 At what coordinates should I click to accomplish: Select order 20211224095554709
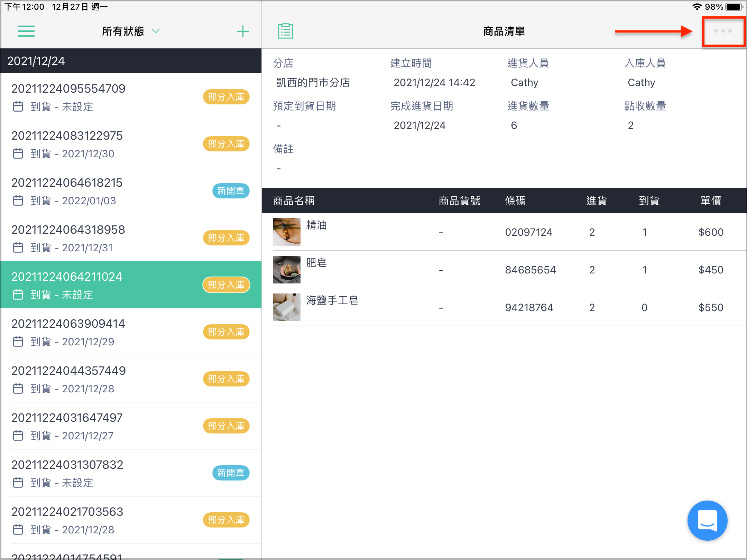pyautogui.click(x=131, y=97)
